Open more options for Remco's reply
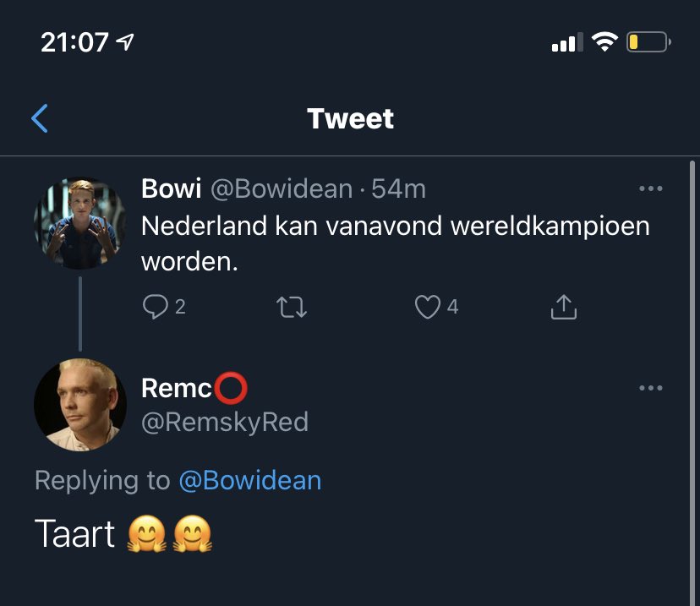Viewport: 700px width, 606px height. (x=650, y=388)
